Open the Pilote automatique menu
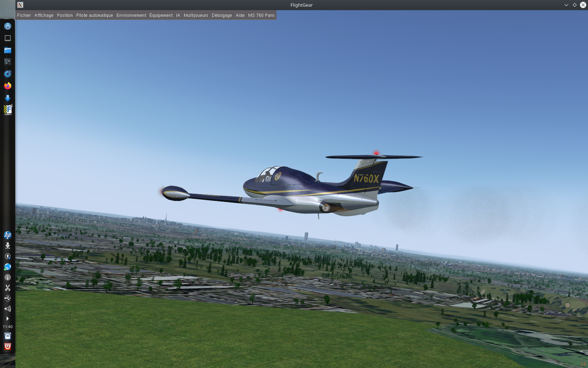This screenshot has width=588, height=368. click(x=94, y=15)
